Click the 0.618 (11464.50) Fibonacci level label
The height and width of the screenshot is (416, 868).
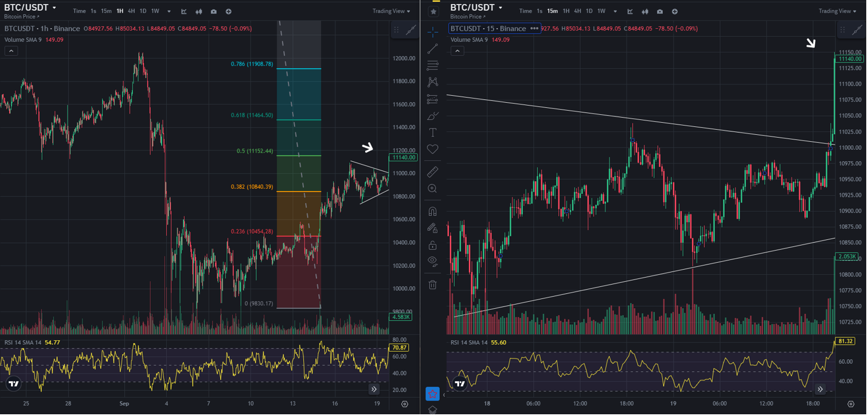pyautogui.click(x=252, y=115)
